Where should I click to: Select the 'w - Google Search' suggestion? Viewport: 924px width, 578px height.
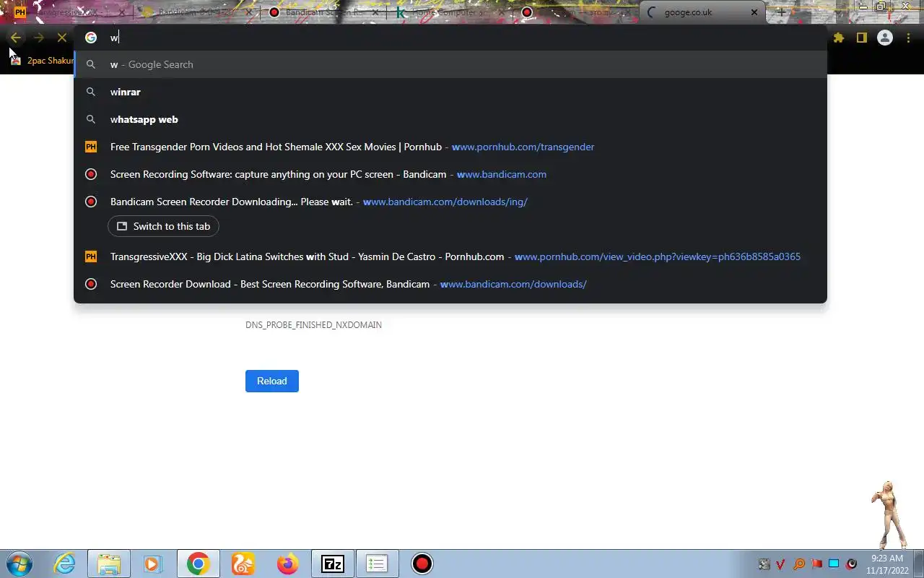(450, 64)
